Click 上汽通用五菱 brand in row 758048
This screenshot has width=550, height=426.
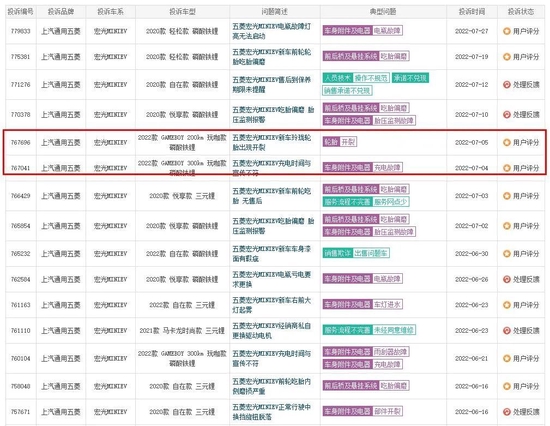coord(61,386)
